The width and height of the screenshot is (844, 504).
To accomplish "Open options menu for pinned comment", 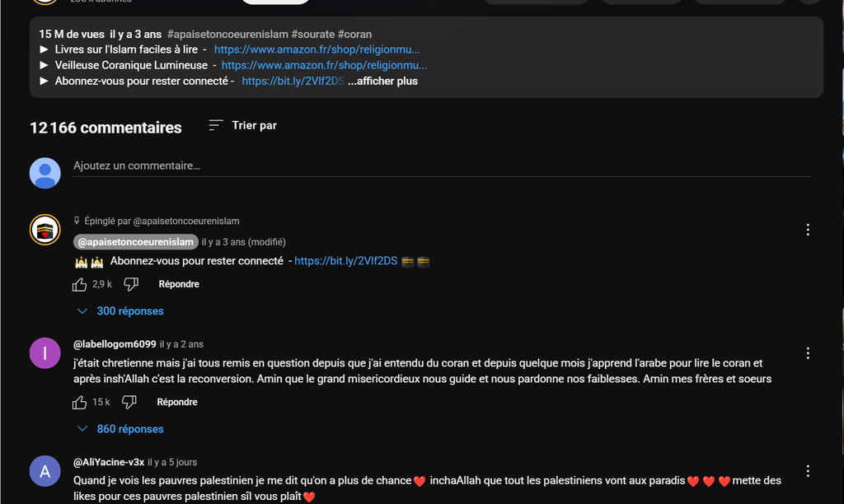I will 808,230.
